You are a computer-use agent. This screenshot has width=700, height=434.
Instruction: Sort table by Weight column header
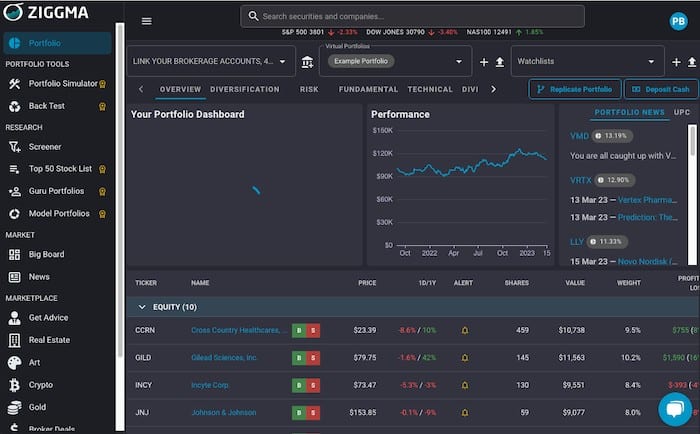point(629,283)
